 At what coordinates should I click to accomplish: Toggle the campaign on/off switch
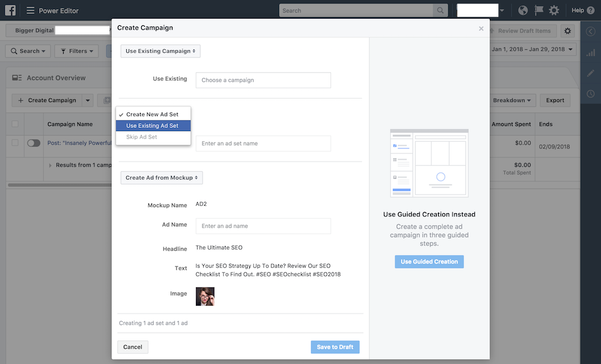coord(34,143)
